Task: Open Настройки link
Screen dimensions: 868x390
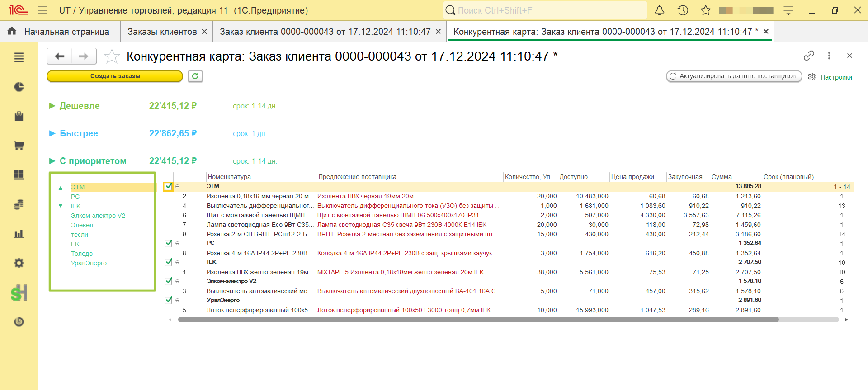Action: pos(836,77)
